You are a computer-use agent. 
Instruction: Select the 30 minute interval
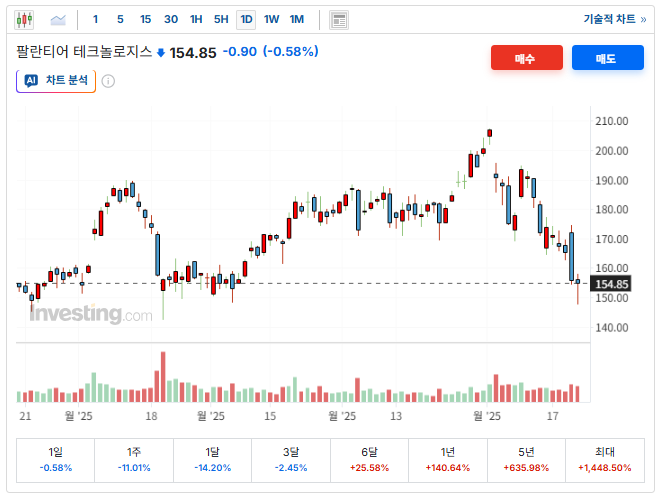pos(171,19)
